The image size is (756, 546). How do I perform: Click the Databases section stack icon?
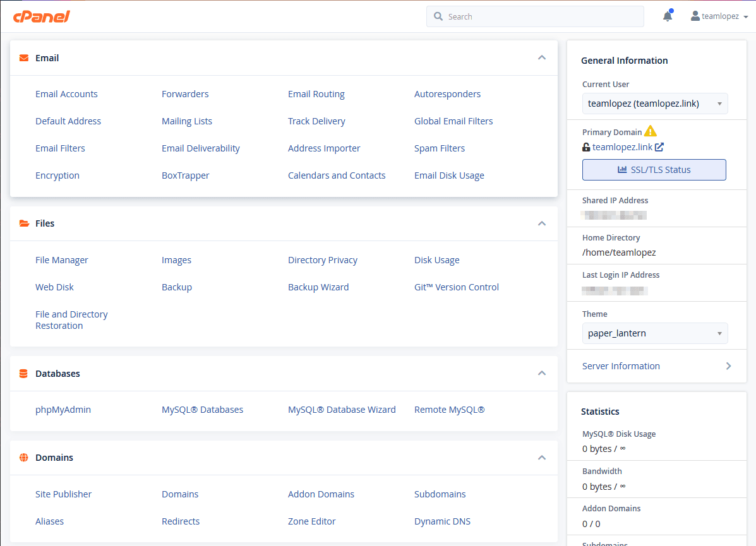tap(23, 374)
